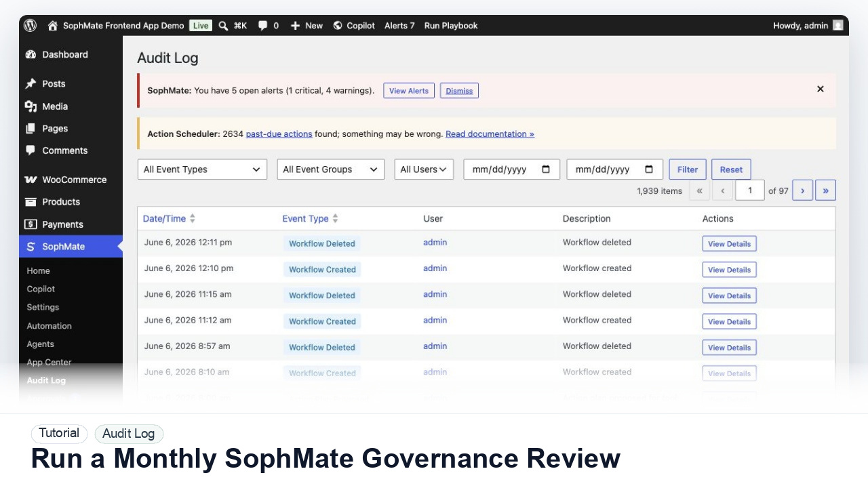Click admin user in the 11:12 am row

[435, 321]
